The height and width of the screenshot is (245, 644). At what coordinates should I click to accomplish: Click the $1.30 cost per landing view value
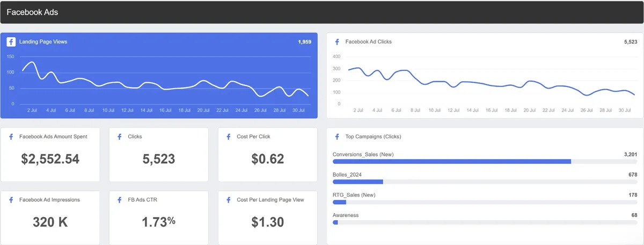[267, 222]
